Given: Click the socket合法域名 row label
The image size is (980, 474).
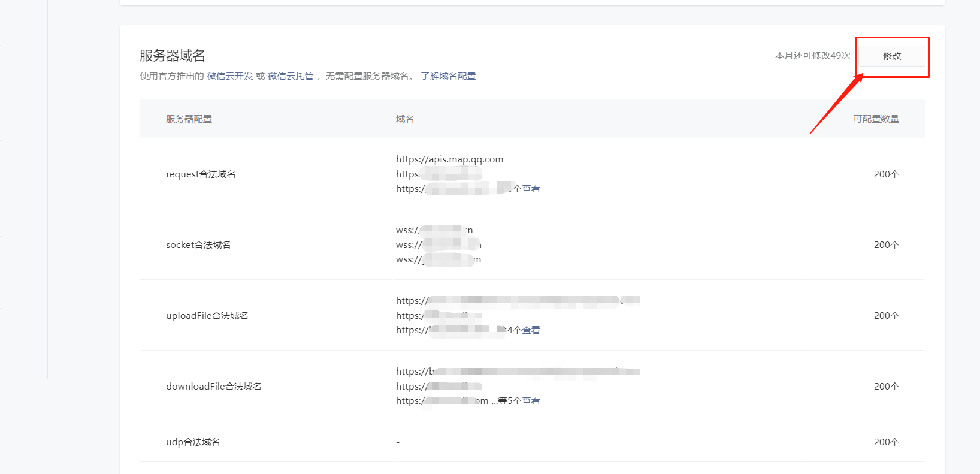Looking at the screenshot, I should click(x=198, y=245).
